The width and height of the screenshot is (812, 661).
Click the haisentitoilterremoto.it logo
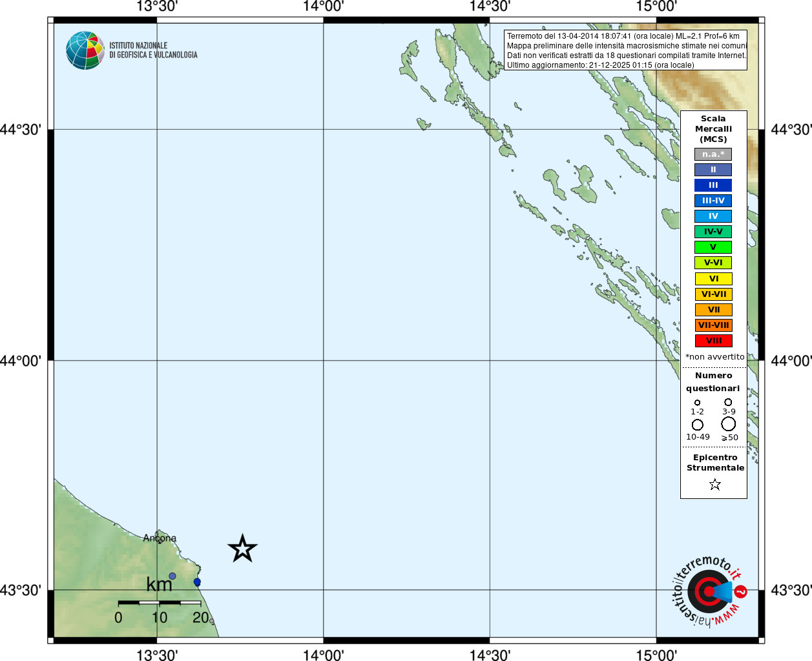(710, 591)
